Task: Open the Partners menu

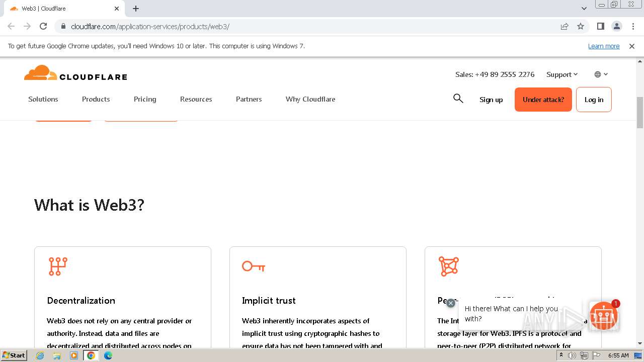Action: coord(249,99)
